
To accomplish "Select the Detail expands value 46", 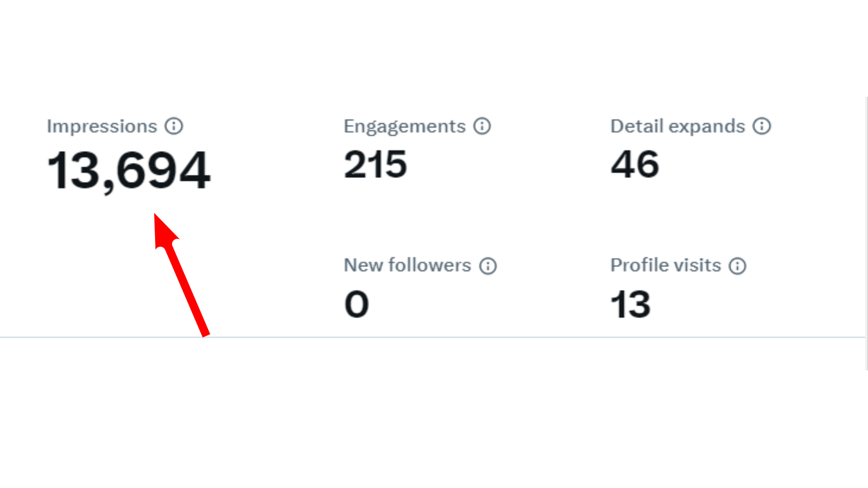I will click(x=634, y=165).
